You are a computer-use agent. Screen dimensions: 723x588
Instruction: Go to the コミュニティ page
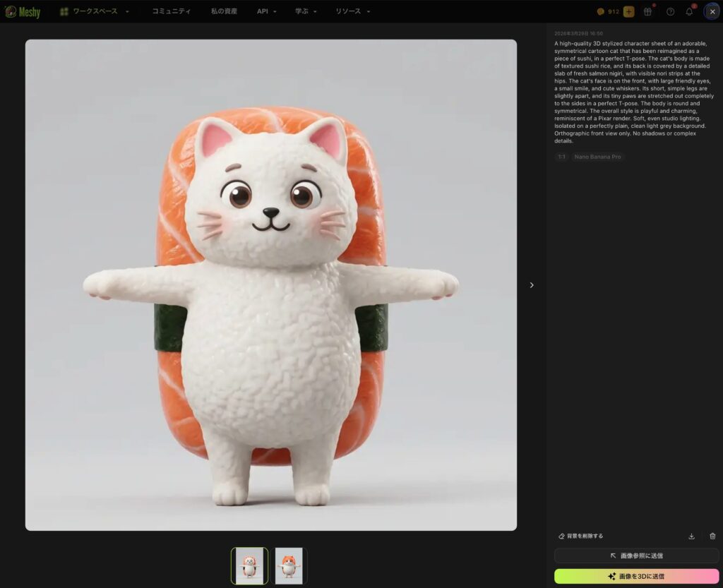tap(172, 11)
